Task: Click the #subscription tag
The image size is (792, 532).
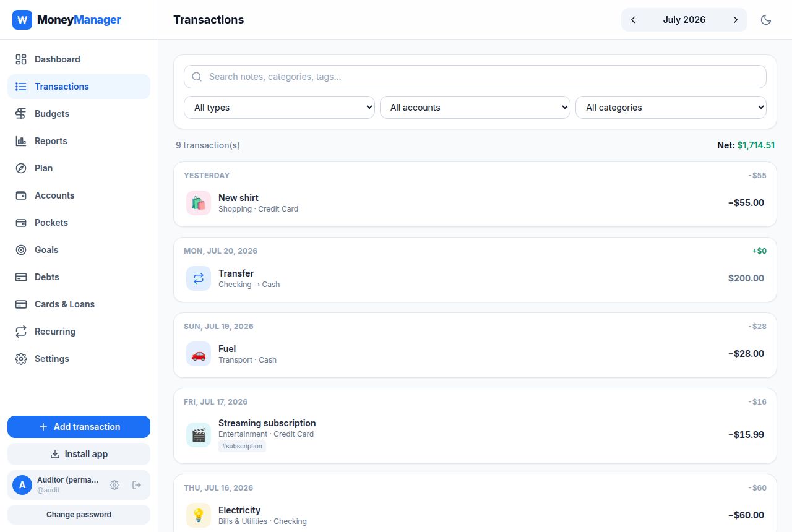Action: click(x=242, y=446)
